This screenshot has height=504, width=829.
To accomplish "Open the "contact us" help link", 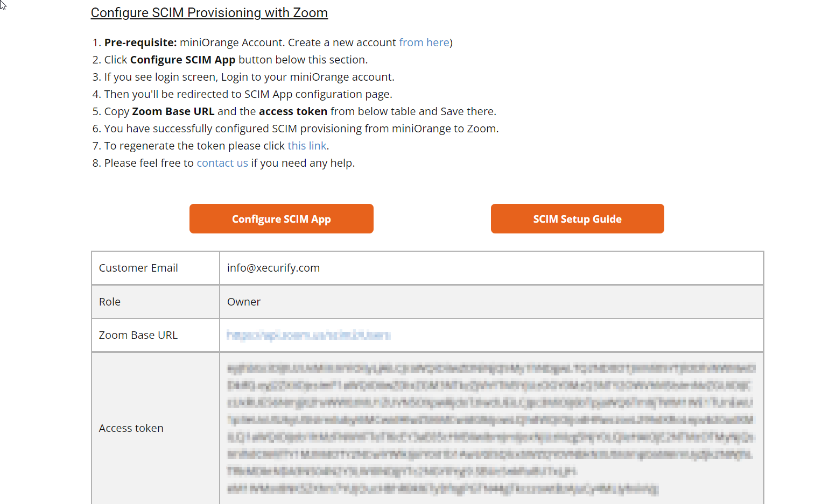I will [x=222, y=163].
